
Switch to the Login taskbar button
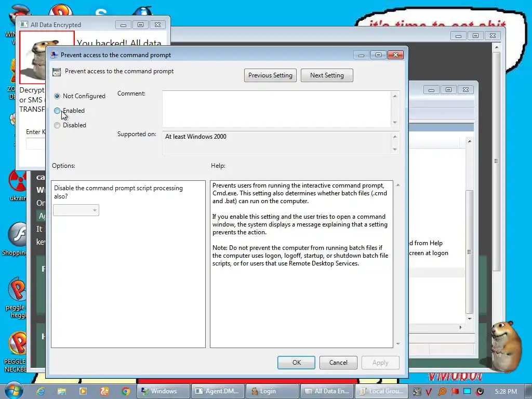click(x=272, y=391)
